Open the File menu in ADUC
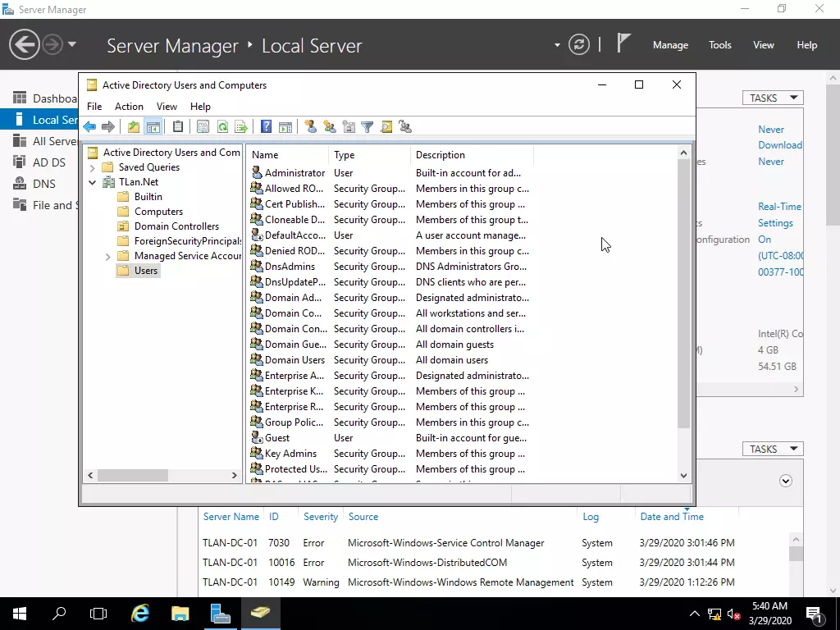Image resolution: width=840 pixels, height=630 pixels. pos(94,107)
